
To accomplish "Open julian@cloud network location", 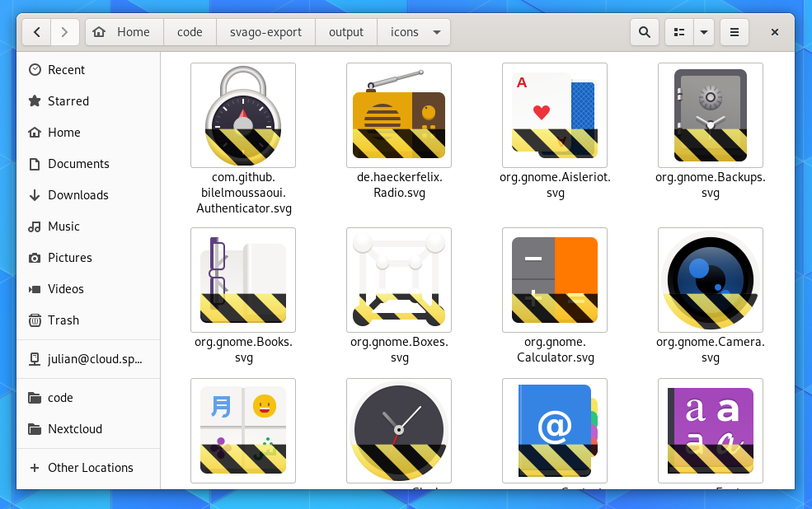I will (88, 359).
